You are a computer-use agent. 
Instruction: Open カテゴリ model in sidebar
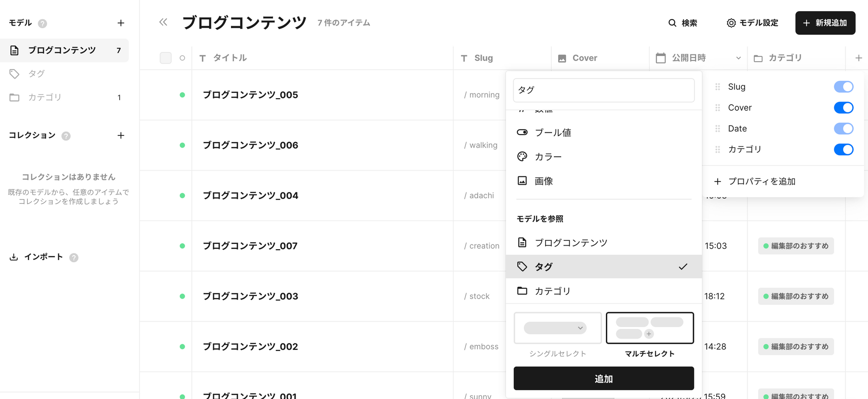64,97
